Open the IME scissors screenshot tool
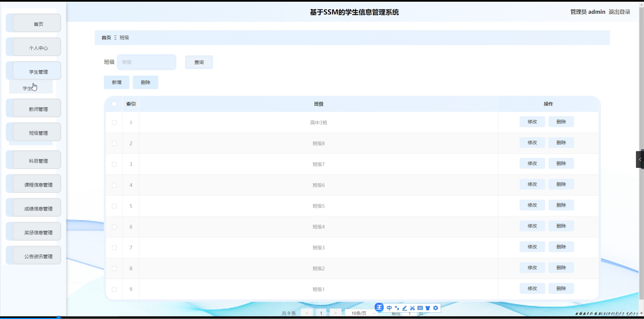The width and height of the screenshot is (644, 319). point(412,308)
